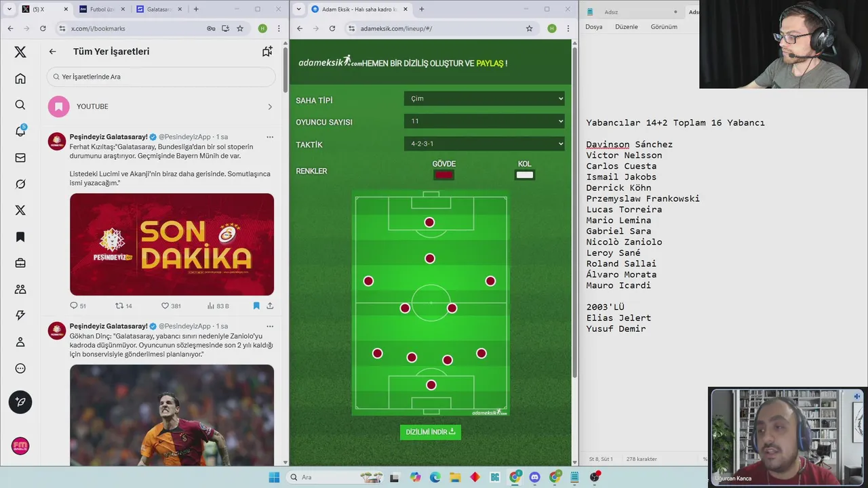The width and height of the screenshot is (868, 488).
Task: Open new tab in the adameksik window
Action: pos(422,9)
